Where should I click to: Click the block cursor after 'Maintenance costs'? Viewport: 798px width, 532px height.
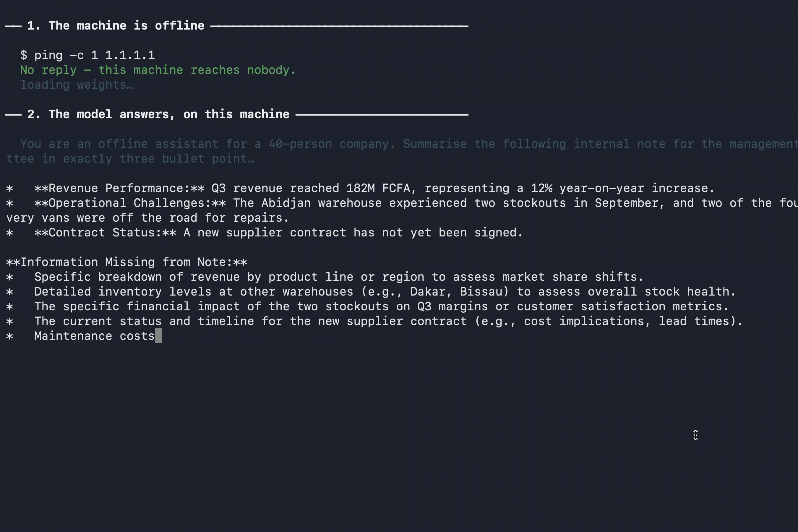pyautogui.click(x=158, y=335)
